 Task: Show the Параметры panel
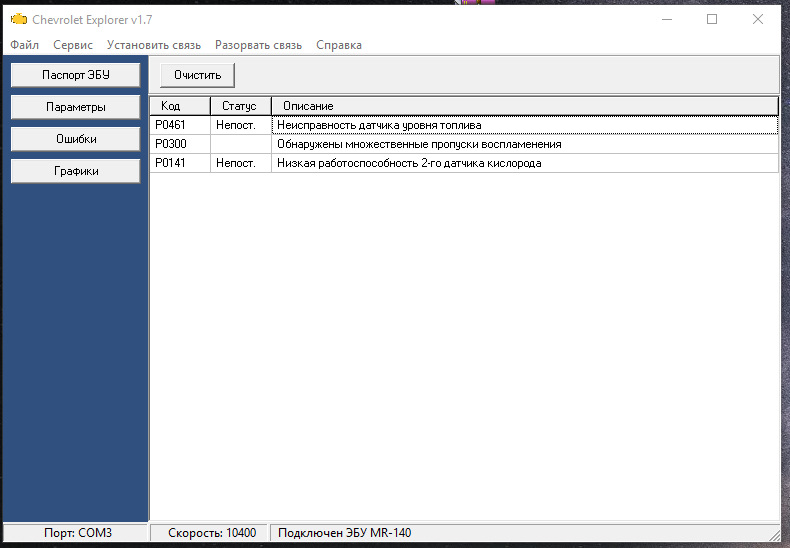[x=76, y=107]
